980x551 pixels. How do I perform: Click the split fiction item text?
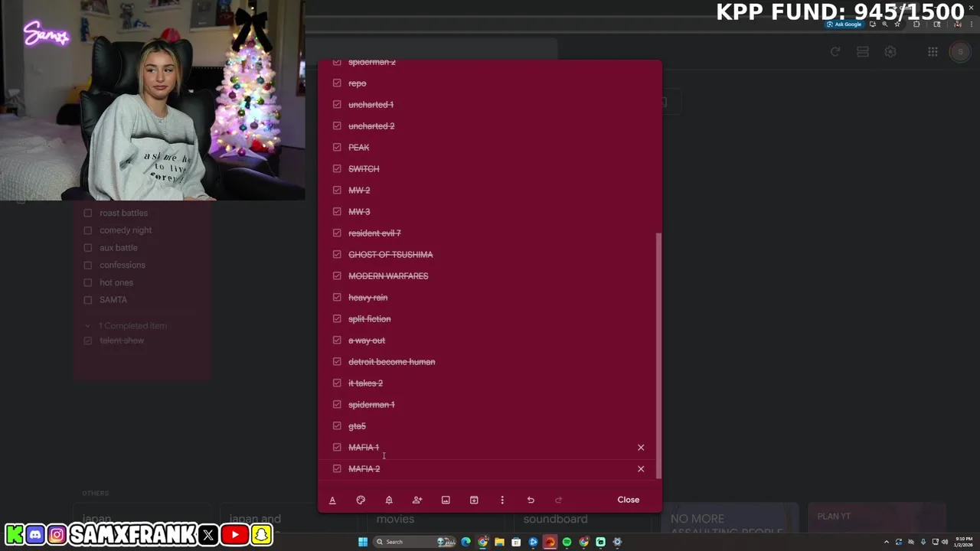point(370,318)
